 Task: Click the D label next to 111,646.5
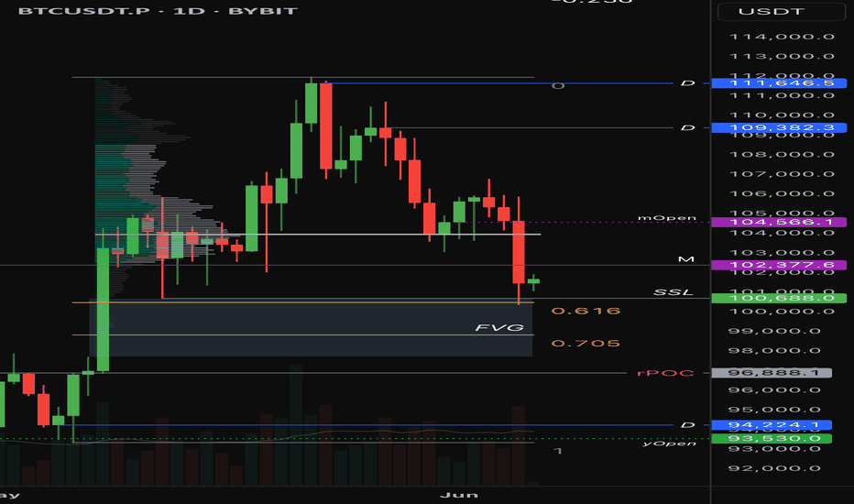coord(688,82)
